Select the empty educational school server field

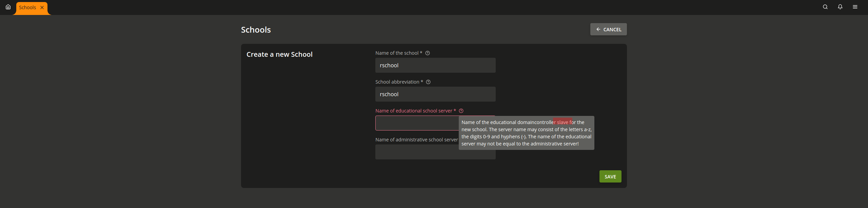pyautogui.click(x=416, y=123)
